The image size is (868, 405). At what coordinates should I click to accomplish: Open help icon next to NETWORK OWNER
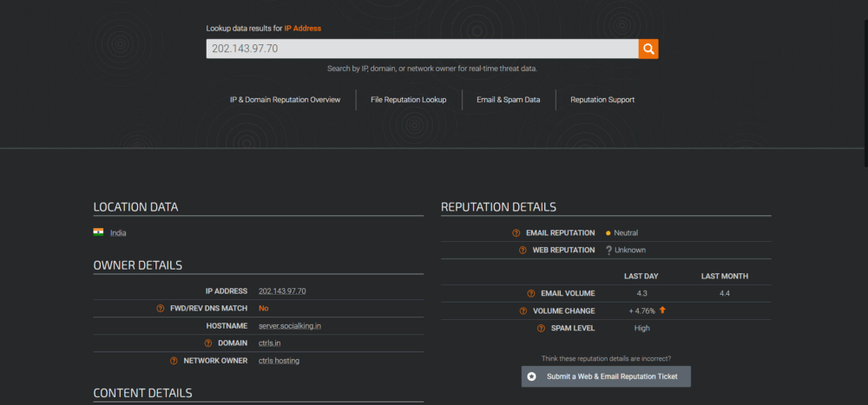pos(174,361)
